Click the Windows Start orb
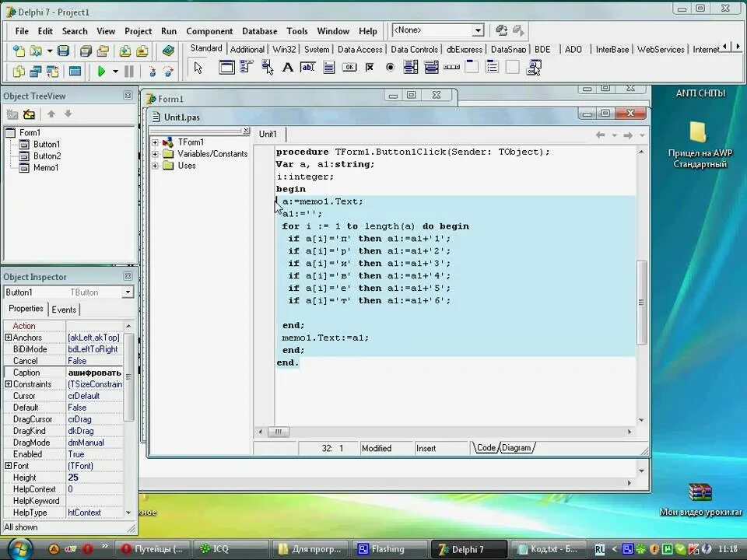Image resolution: width=747 pixels, height=560 pixels. coord(20,548)
